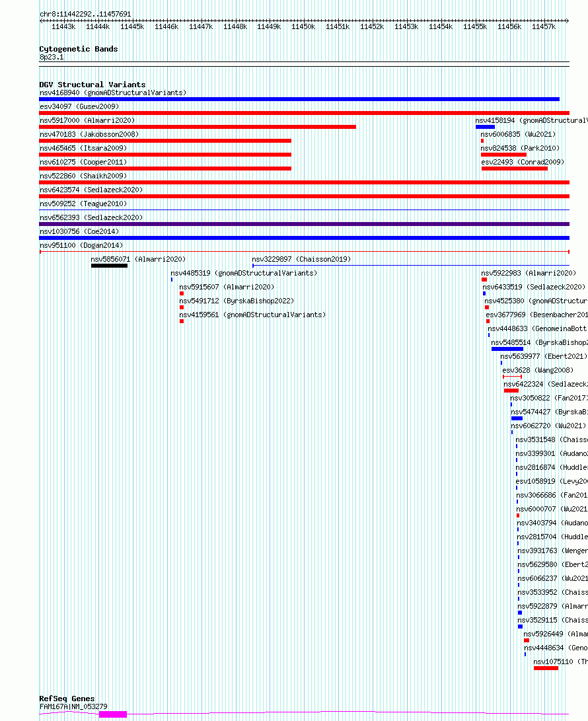Open the nsv5917000 (Almarri2020) variant label
Viewport: 588px width, 721px height.
pyautogui.click(x=87, y=120)
